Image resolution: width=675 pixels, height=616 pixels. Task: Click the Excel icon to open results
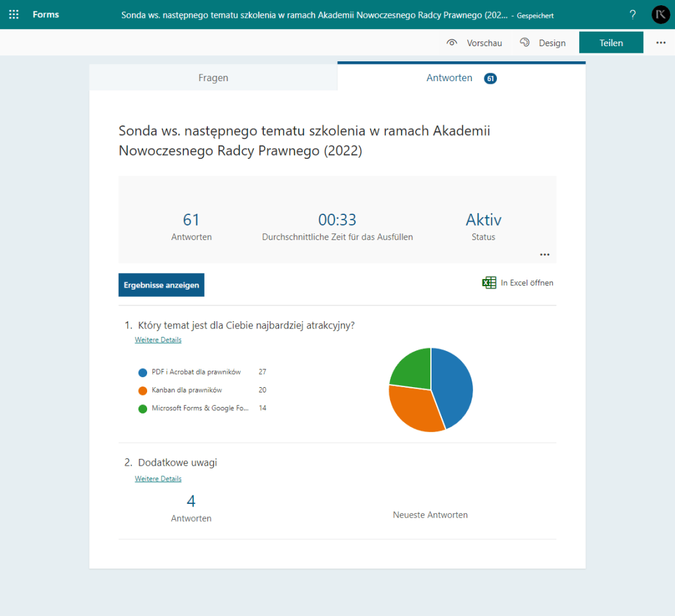tap(489, 283)
